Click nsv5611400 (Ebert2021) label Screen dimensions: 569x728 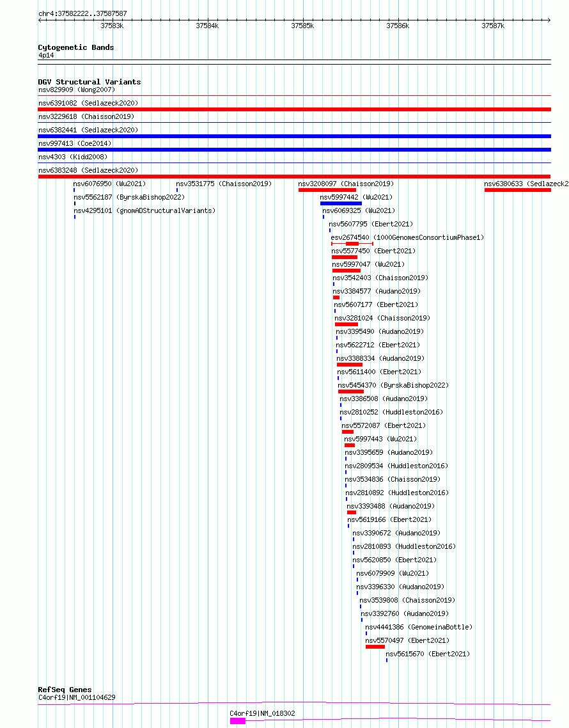[x=379, y=372]
